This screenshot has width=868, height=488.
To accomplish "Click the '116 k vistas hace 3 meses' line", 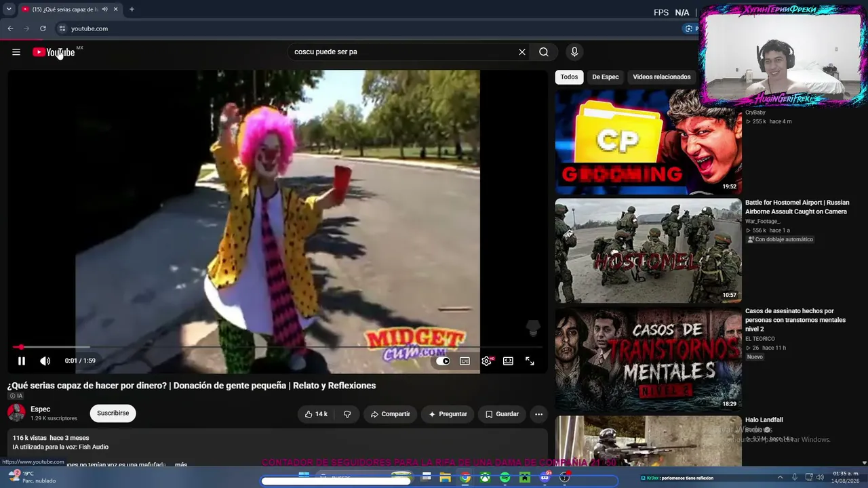I will [51, 439].
